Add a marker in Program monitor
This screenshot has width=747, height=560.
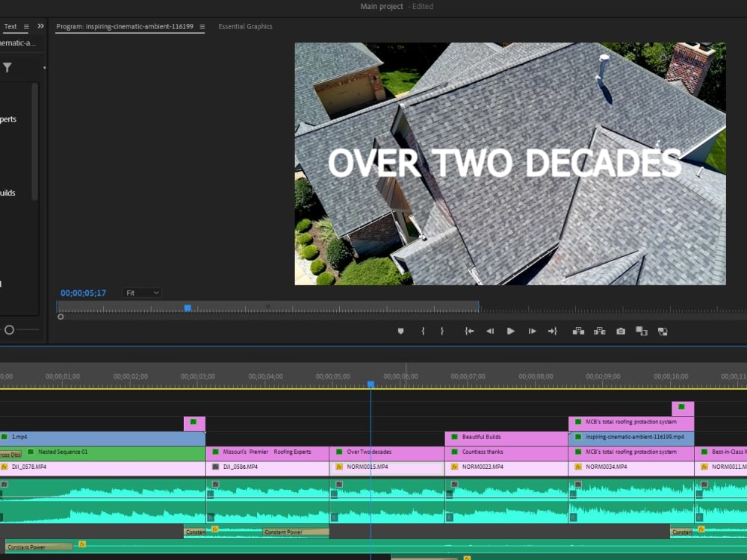[x=400, y=331]
